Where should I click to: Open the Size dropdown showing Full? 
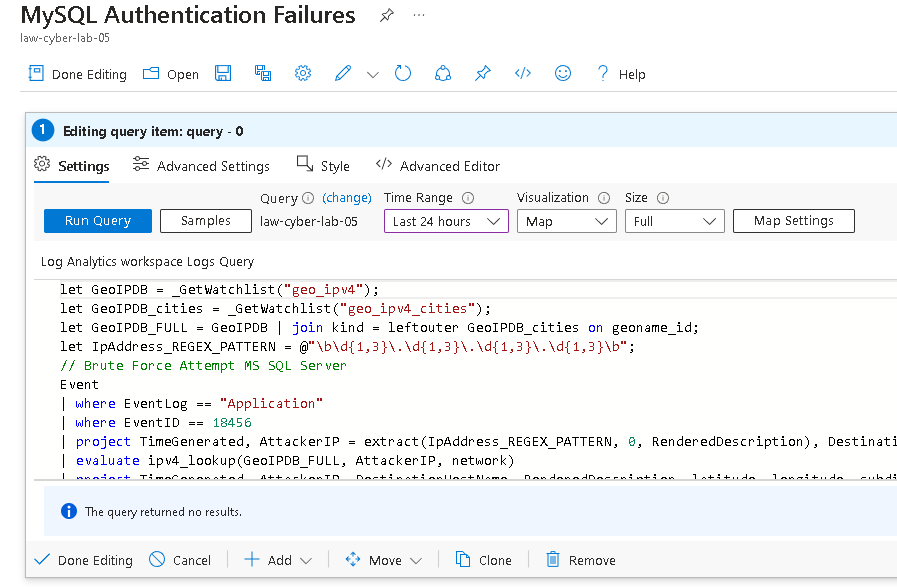pos(674,221)
